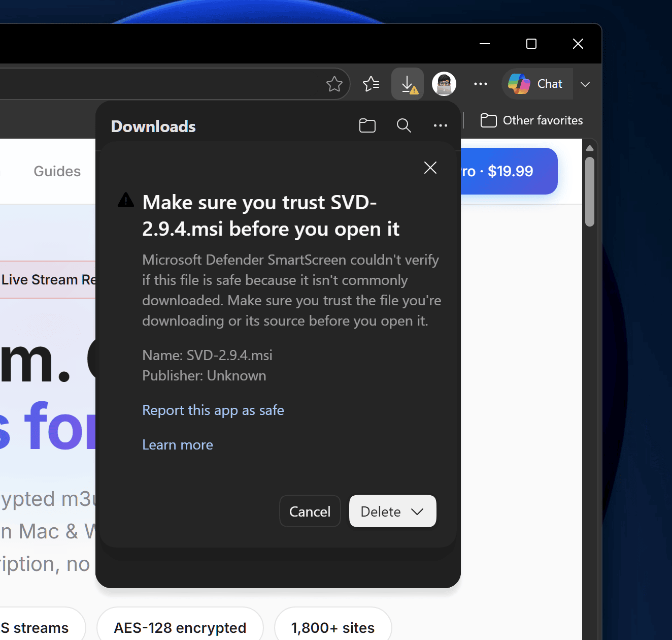The image size is (672, 640).
Task: Open Edge Settings and more menu
Action: pyautogui.click(x=480, y=84)
